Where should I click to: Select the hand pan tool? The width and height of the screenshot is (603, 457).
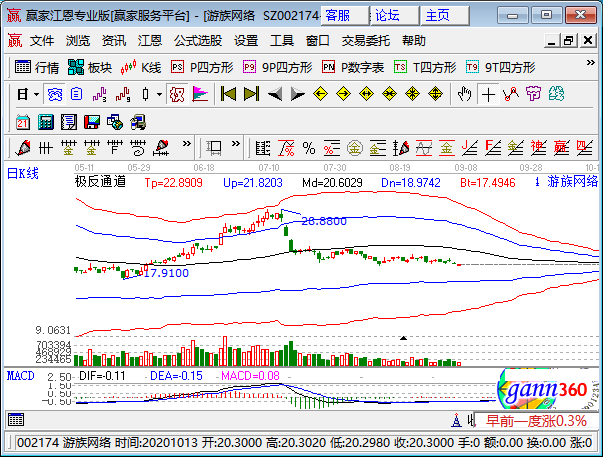click(x=464, y=94)
